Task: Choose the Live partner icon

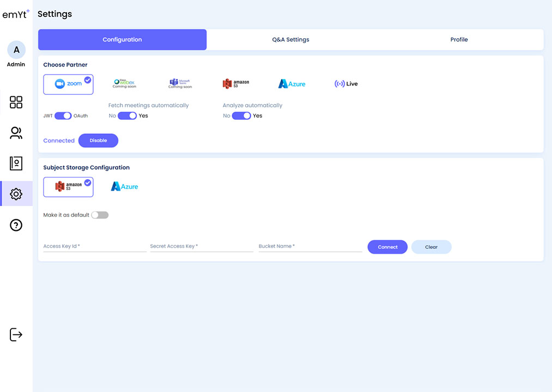Action: click(346, 84)
